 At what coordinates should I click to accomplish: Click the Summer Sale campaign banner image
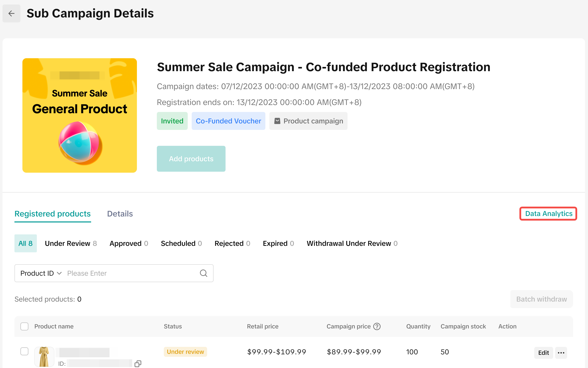80,115
